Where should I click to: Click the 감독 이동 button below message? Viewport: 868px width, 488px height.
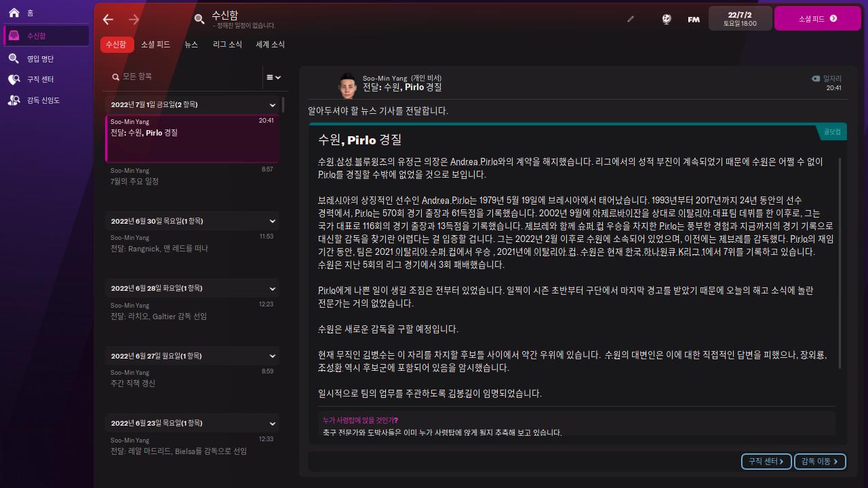pyautogui.click(x=820, y=462)
